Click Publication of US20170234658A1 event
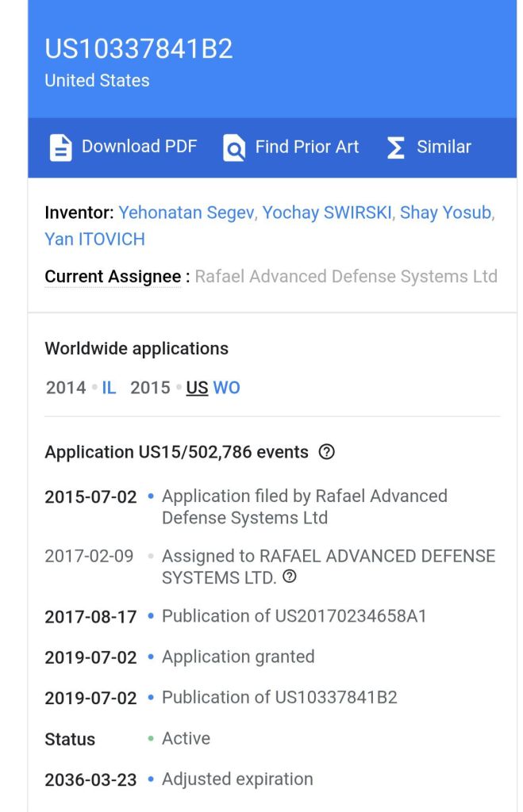The width and height of the screenshot is (523, 812). click(294, 616)
